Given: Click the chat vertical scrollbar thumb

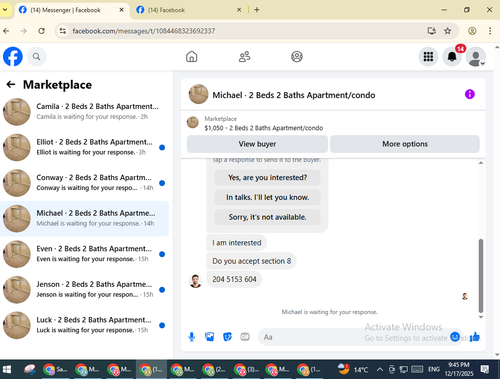Looking at the screenshot, I should 481,275.
